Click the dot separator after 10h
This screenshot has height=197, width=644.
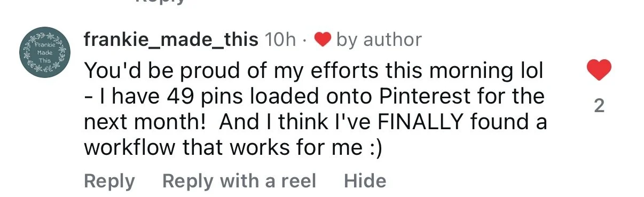click(x=304, y=40)
